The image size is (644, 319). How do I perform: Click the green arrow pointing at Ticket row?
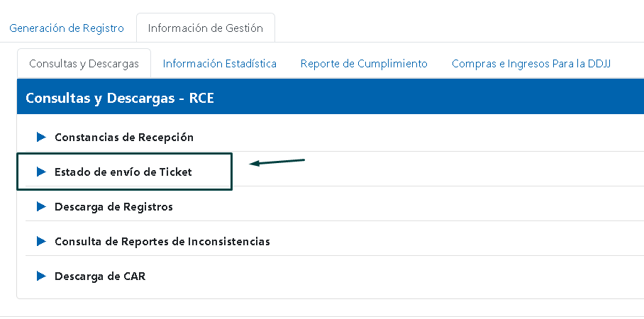point(277,162)
